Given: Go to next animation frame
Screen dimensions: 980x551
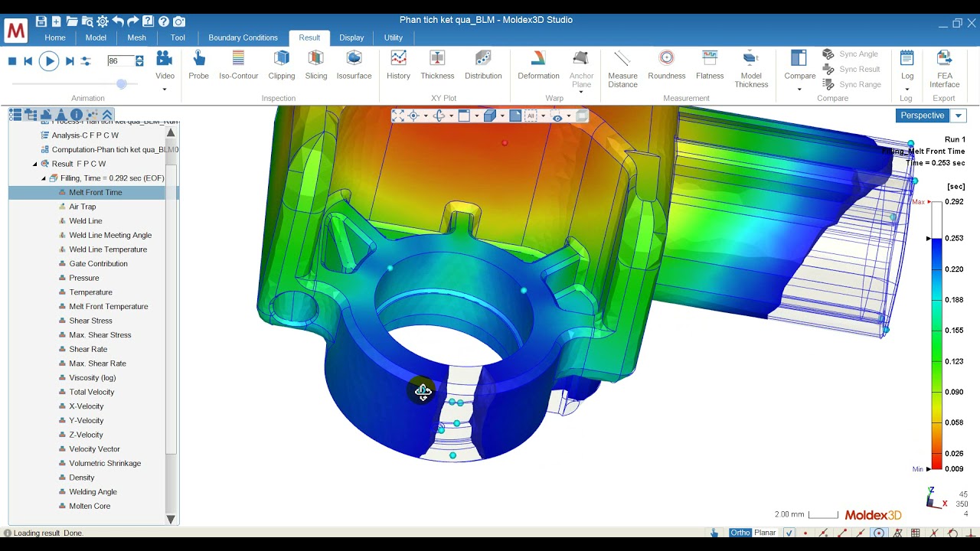Looking at the screenshot, I should [x=70, y=61].
